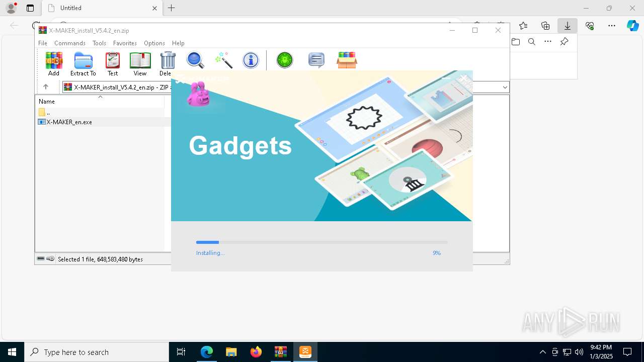Viewport: 644px width, 362px height.
Task: Click the 9% progress percentage text
Action: [437, 253]
